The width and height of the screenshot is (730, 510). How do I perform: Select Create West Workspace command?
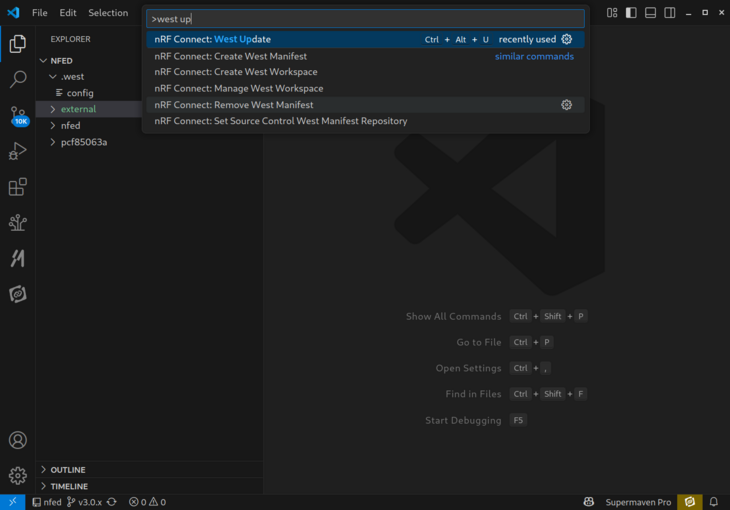pyautogui.click(x=365, y=72)
